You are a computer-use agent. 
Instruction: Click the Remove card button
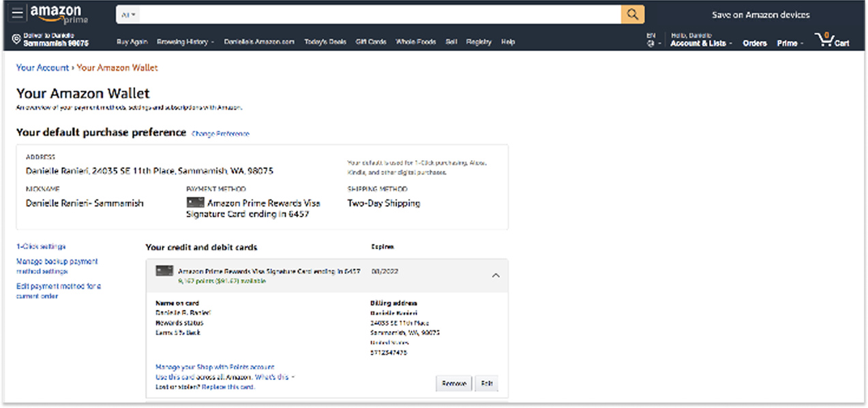[x=453, y=383]
